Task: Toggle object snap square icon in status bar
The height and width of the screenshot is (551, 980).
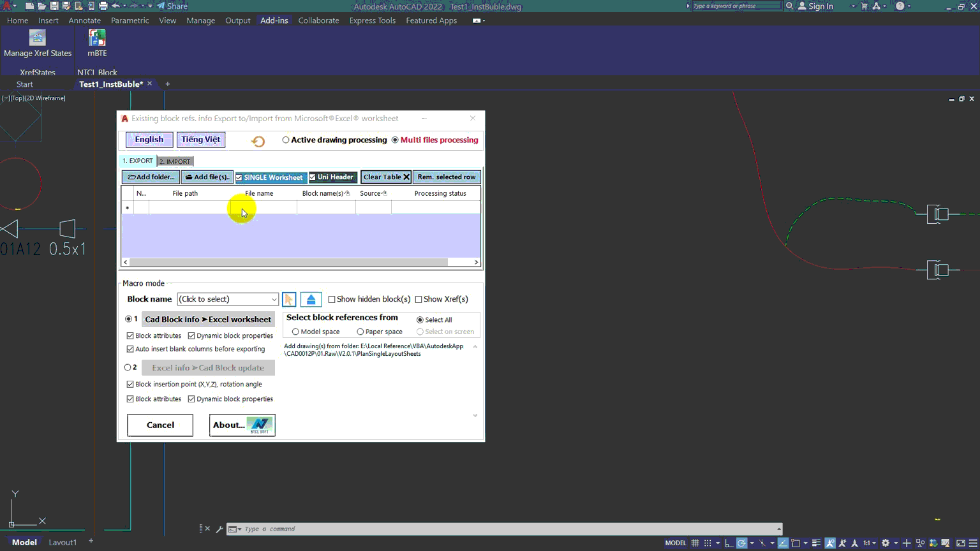Action: [796, 543]
